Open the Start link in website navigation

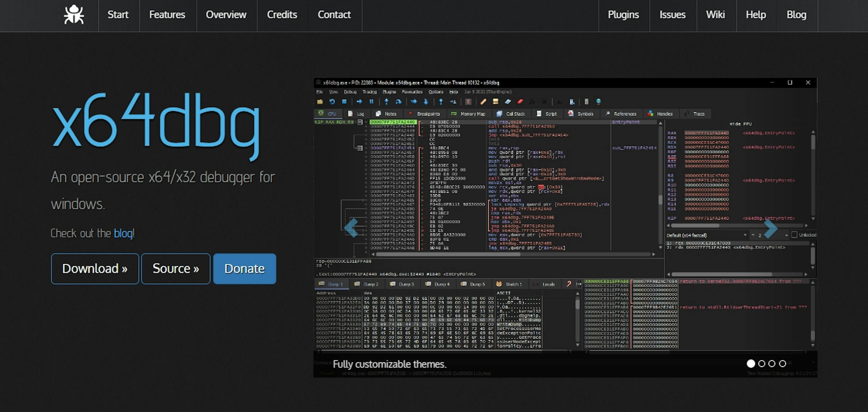coord(118,15)
